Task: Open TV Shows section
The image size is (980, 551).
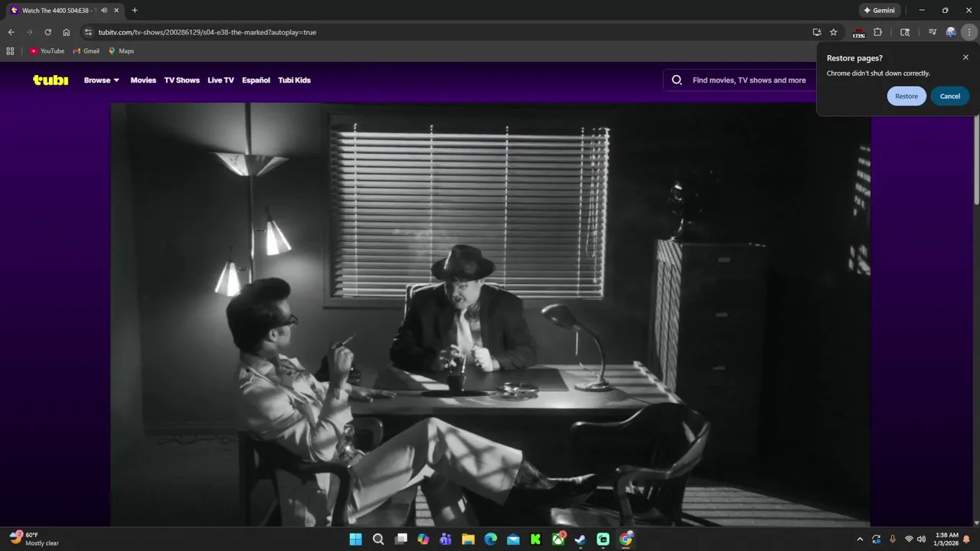Action: [x=181, y=80]
